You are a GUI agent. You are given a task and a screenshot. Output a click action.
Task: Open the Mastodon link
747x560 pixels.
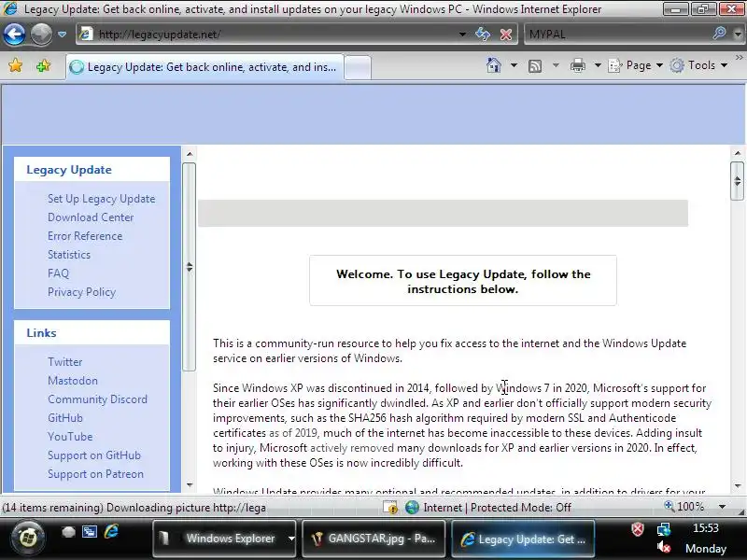coord(73,381)
